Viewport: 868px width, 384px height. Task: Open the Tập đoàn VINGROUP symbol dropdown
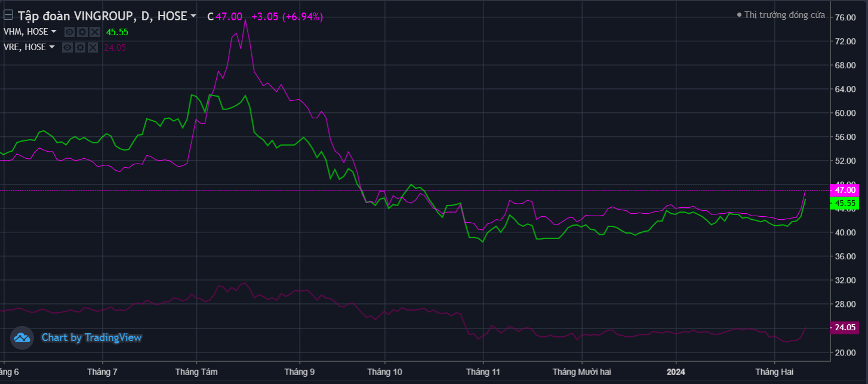pos(193,17)
